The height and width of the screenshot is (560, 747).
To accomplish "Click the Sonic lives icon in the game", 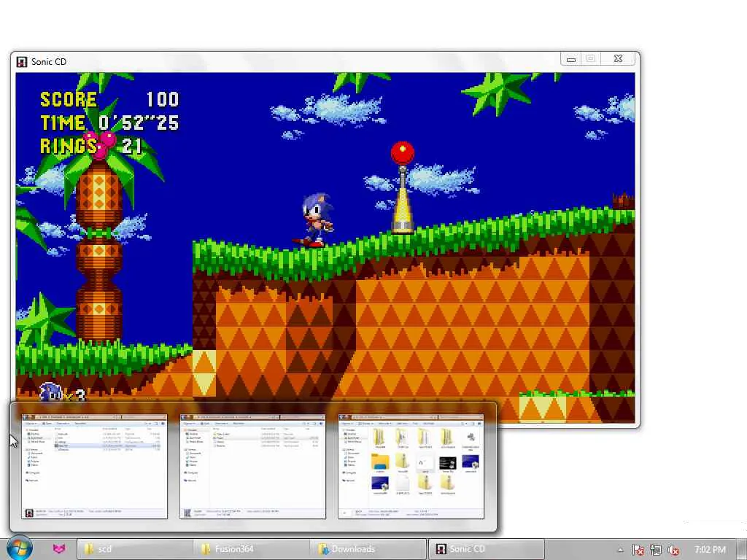I will 51,392.
